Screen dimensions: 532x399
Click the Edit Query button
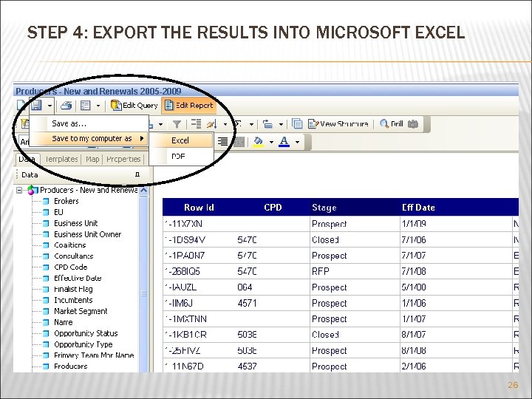134,106
